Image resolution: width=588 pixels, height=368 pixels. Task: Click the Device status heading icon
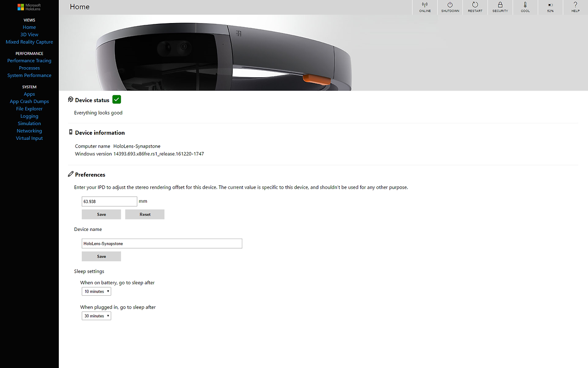tap(71, 100)
